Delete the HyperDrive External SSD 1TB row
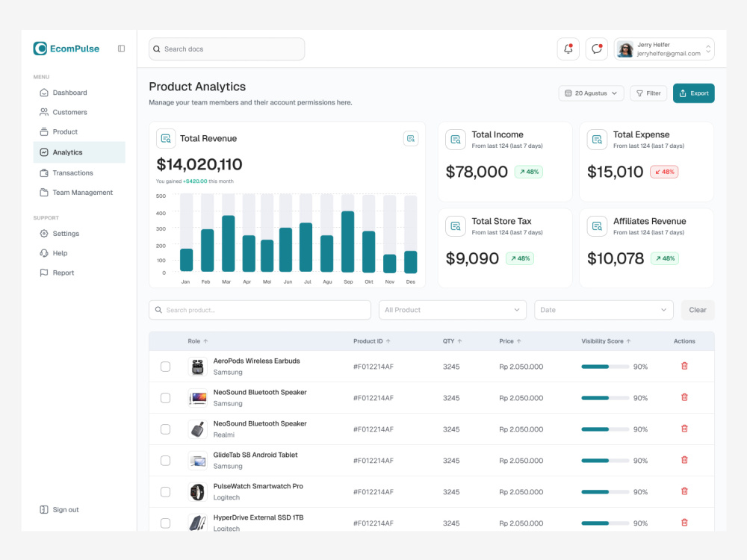747x560 pixels. click(x=684, y=523)
